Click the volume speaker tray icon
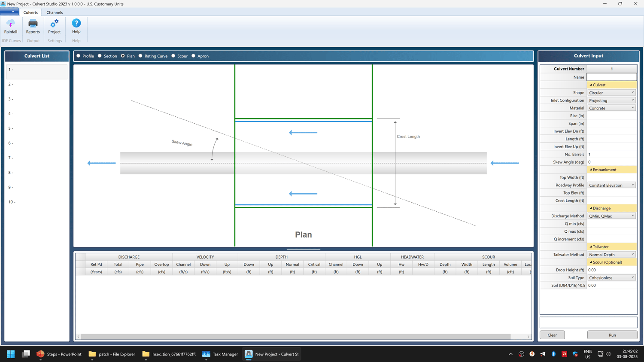 [x=608, y=354]
